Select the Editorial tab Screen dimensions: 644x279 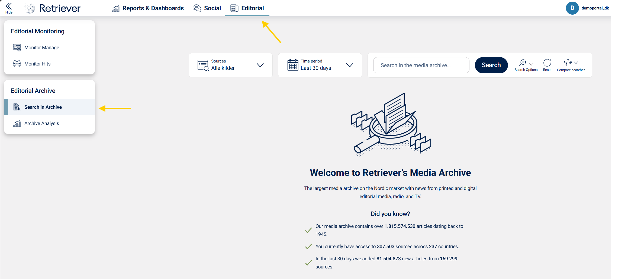pyautogui.click(x=247, y=8)
